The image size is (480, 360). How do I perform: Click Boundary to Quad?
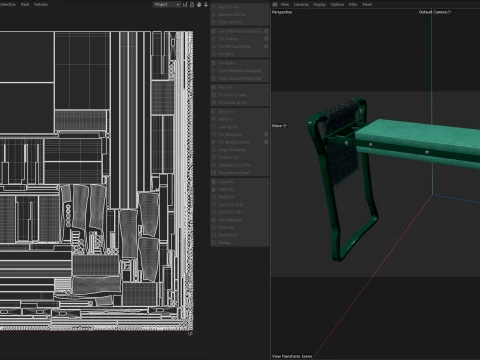pos(240,173)
